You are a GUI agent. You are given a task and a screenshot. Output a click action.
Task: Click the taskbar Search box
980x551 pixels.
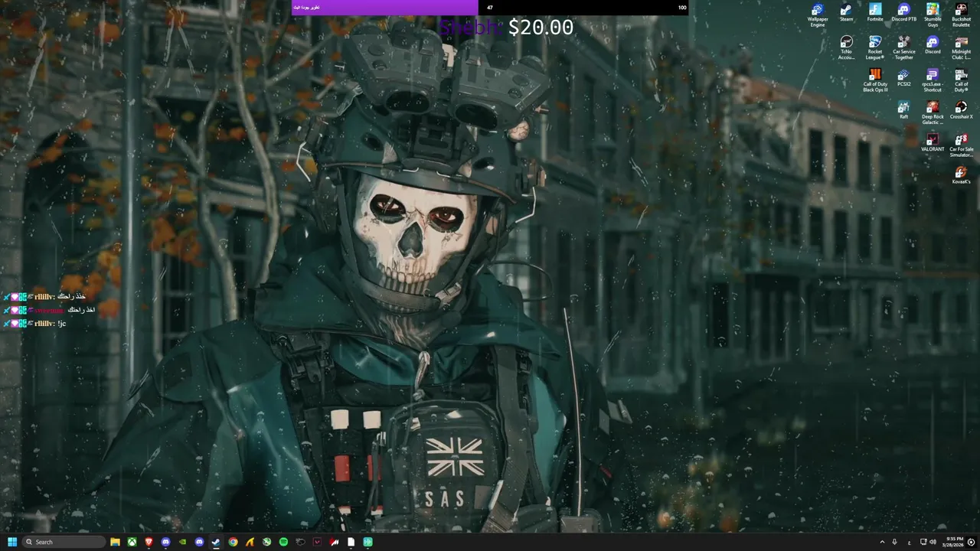64,542
